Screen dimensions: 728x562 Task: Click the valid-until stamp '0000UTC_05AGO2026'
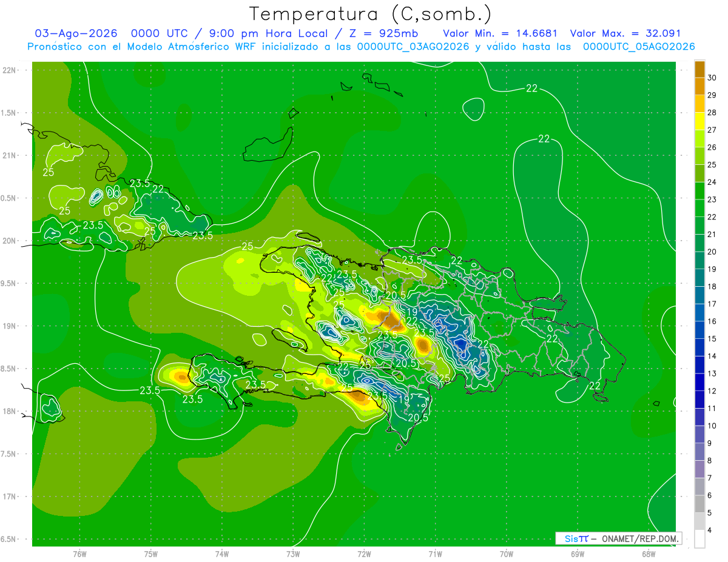pyautogui.click(x=638, y=47)
